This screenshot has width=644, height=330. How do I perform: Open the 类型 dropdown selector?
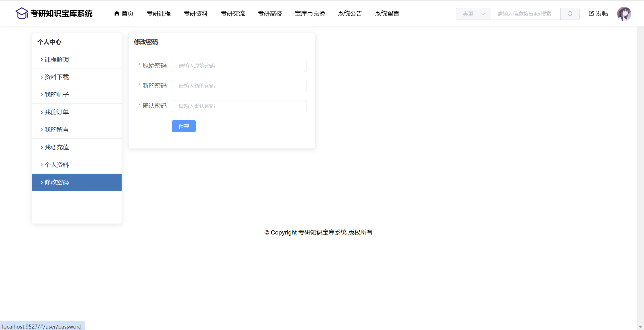coord(474,14)
